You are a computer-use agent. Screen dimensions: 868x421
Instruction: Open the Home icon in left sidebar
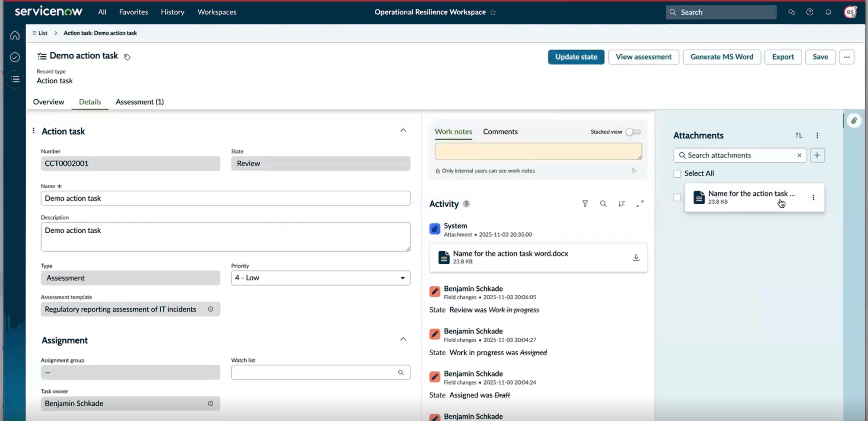15,35
